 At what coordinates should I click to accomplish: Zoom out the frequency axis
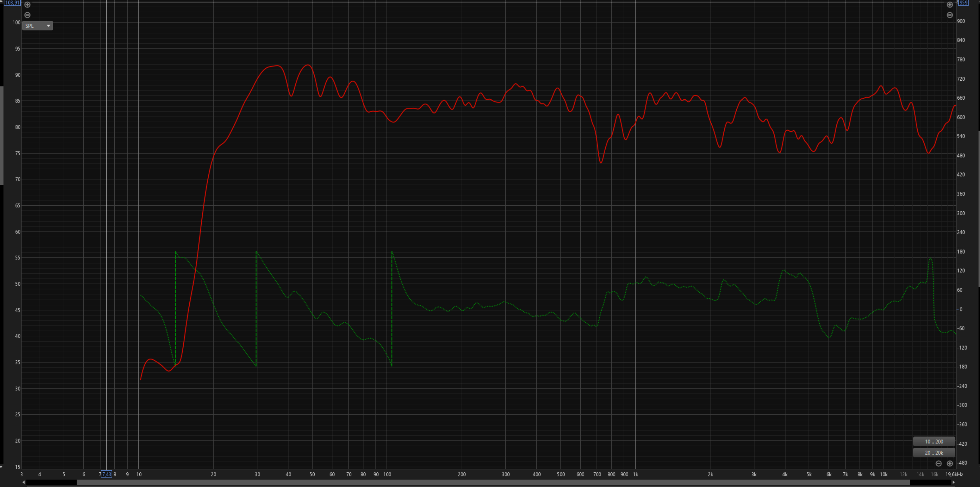point(939,463)
